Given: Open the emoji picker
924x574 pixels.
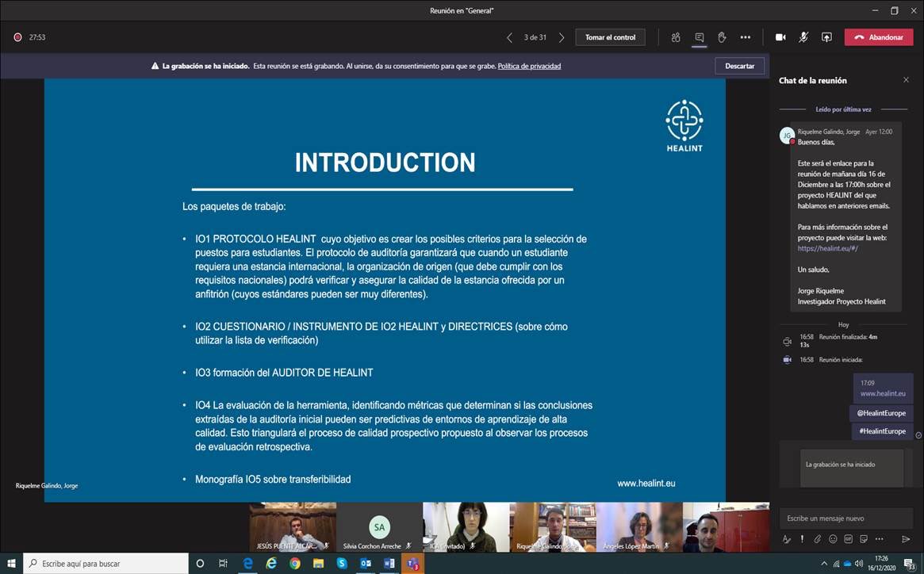Looking at the screenshot, I should pyautogui.click(x=833, y=538).
